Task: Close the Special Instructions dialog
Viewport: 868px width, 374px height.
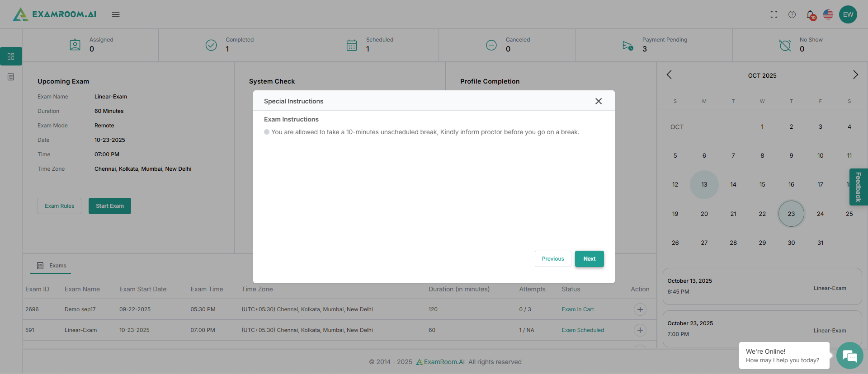Action: 599,101
